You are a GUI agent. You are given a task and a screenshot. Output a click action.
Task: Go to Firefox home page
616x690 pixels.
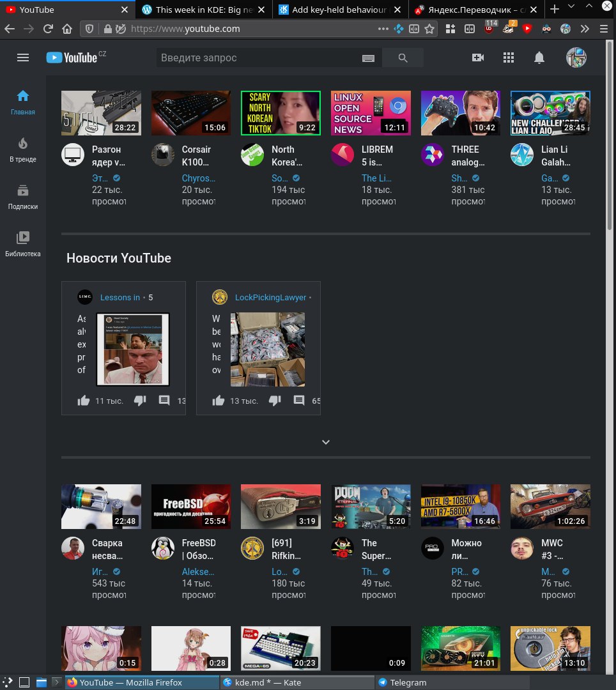(67, 29)
